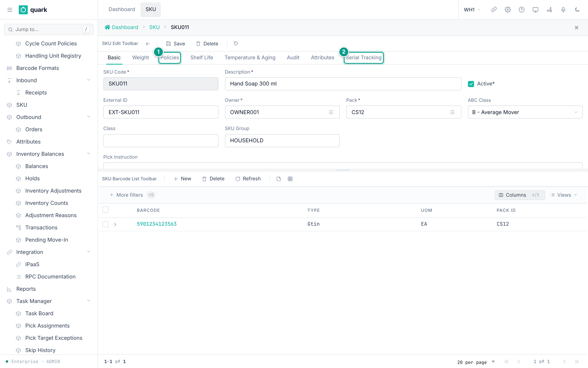Go to previous page arrow
Image resolution: width=588 pixels, height=368 pixels.
519,362
